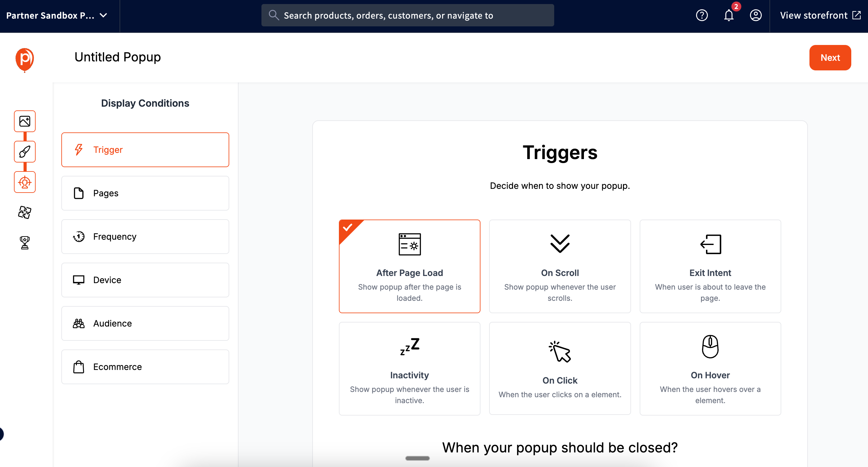
Task: Open the notifications bell icon
Action: click(x=729, y=15)
